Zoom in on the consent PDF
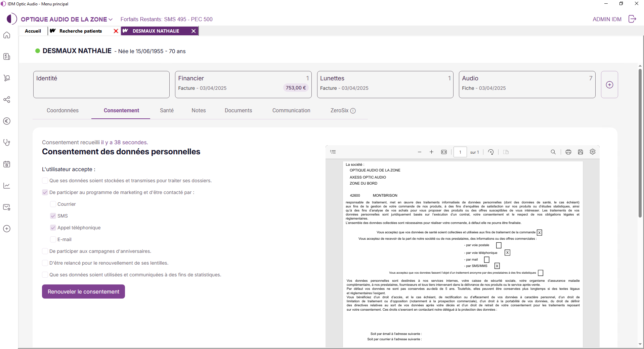The width and height of the screenshot is (644, 349). pyautogui.click(x=431, y=152)
